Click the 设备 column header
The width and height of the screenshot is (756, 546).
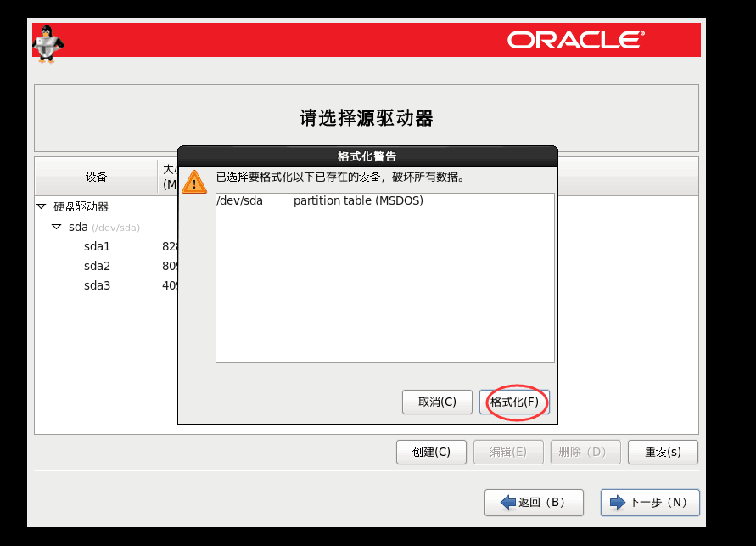[x=96, y=177]
